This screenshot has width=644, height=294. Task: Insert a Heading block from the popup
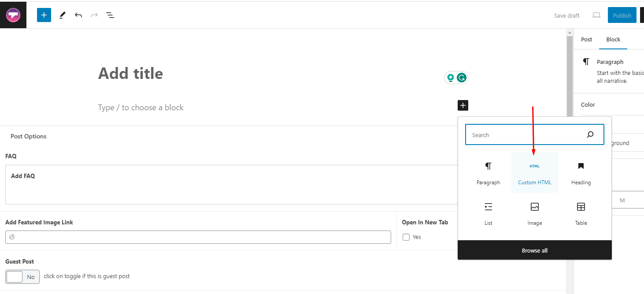pyautogui.click(x=581, y=172)
